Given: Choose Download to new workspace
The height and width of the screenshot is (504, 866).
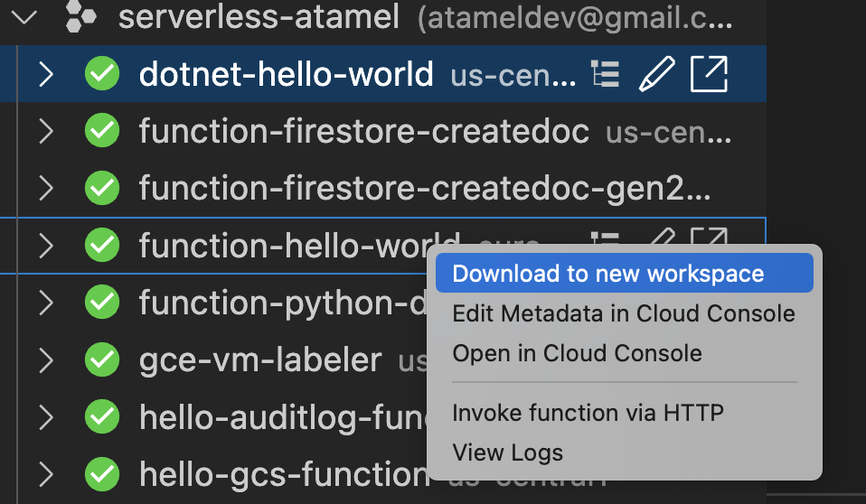Looking at the screenshot, I should (x=624, y=274).
